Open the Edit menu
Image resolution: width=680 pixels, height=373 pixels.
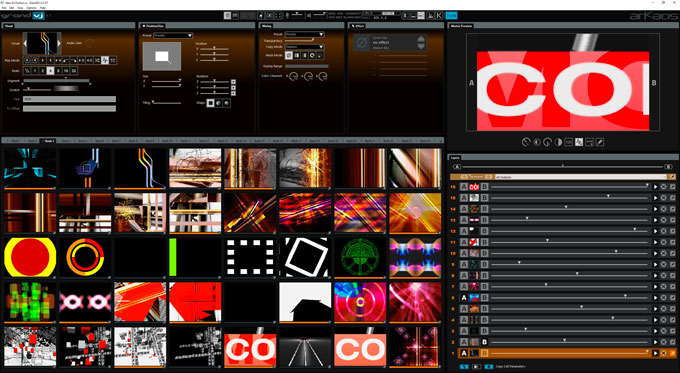pyautogui.click(x=12, y=8)
